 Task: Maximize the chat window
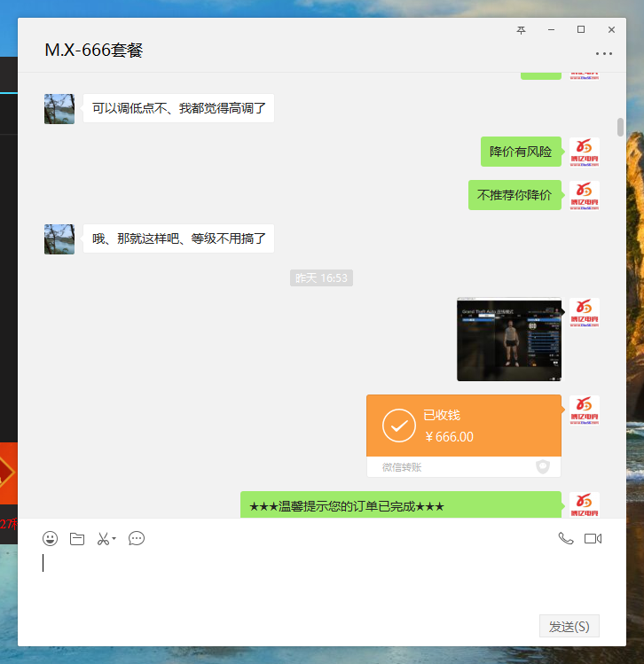coord(581,29)
